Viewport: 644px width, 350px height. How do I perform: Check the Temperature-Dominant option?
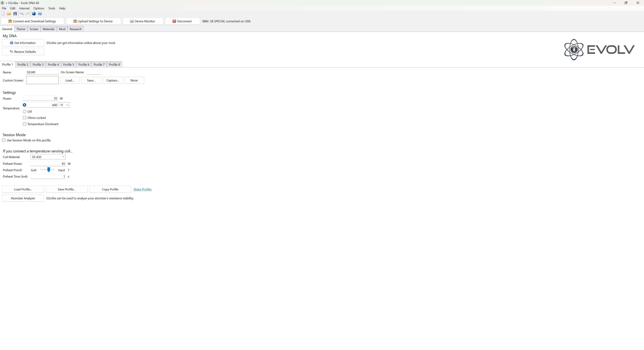[24, 124]
